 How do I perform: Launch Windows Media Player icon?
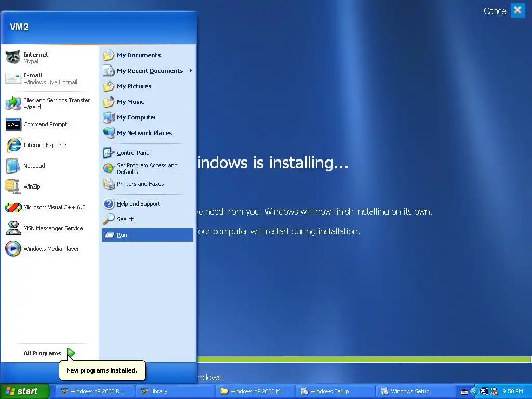pos(13,249)
